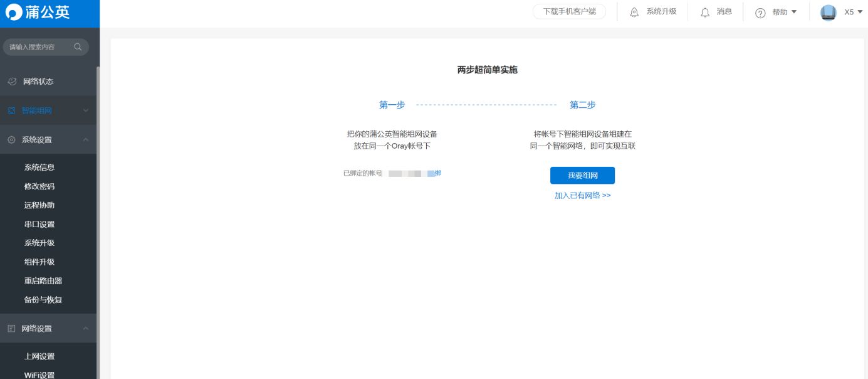Collapse the 系统设置 section chevron
868x379 pixels.
86,140
